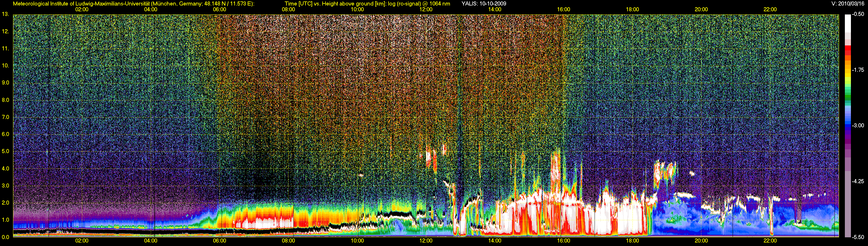
Task: Click the 04:00 label on the top time axis
Action: click(151, 10)
